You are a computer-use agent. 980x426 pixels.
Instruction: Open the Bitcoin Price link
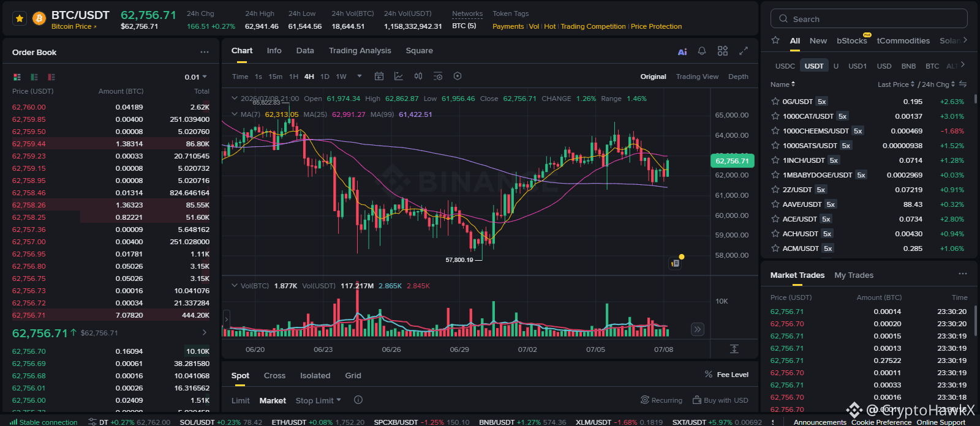[x=73, y=26]
